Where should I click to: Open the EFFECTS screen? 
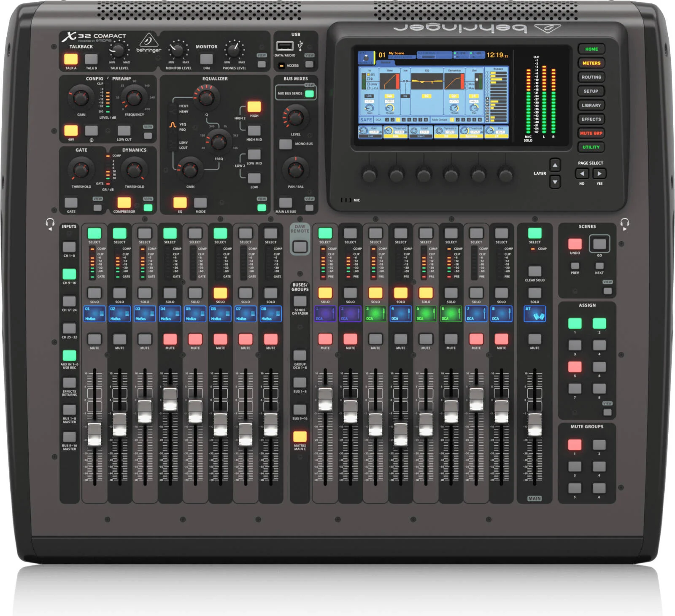coord(591,119)
